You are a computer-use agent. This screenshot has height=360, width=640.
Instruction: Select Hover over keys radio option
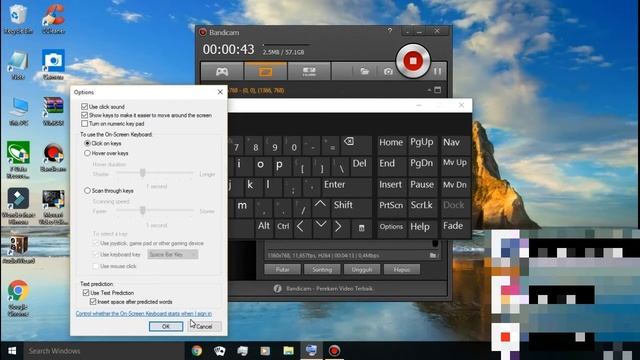click(x=87, y=153)
